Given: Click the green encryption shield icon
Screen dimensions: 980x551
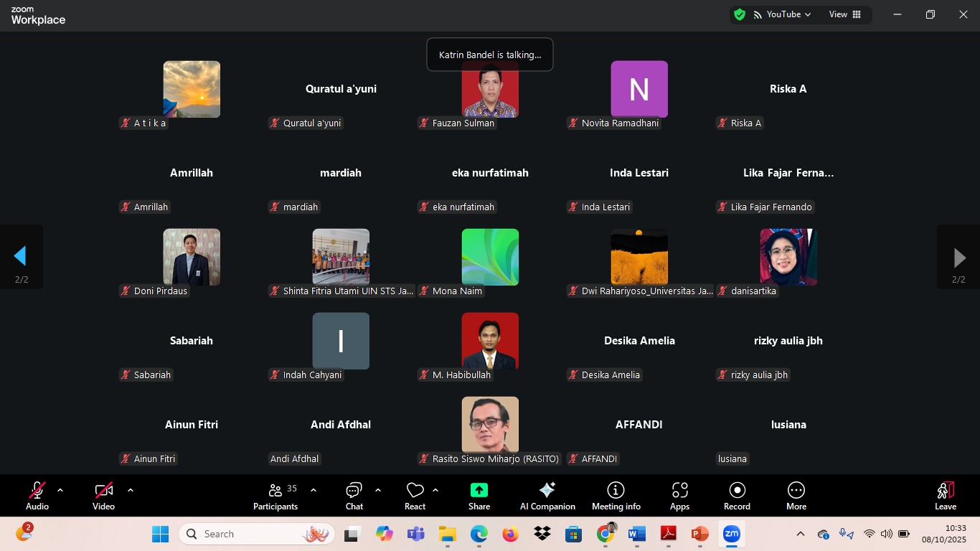Looking at the screenshot, I should click(740, 14).
